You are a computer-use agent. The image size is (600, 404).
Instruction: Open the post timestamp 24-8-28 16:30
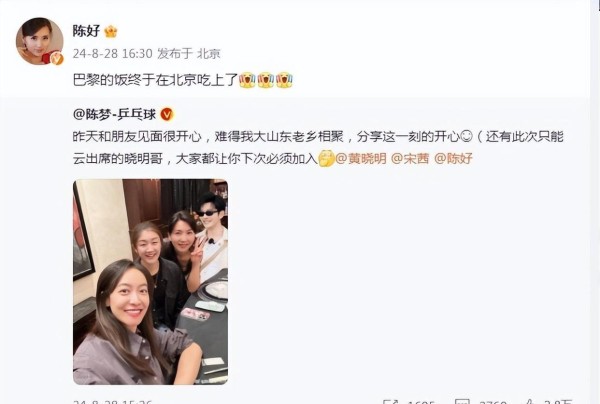[112, 54]
